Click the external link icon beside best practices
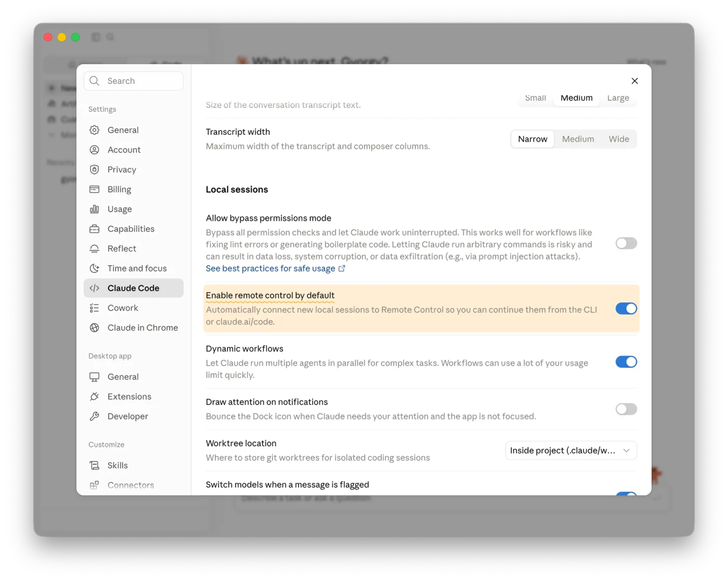Viewport: 728px width, 581px height. point(342,269)
